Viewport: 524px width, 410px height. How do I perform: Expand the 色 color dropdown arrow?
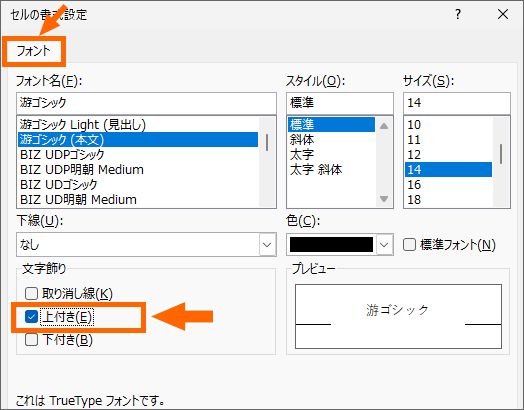(384, 245)
